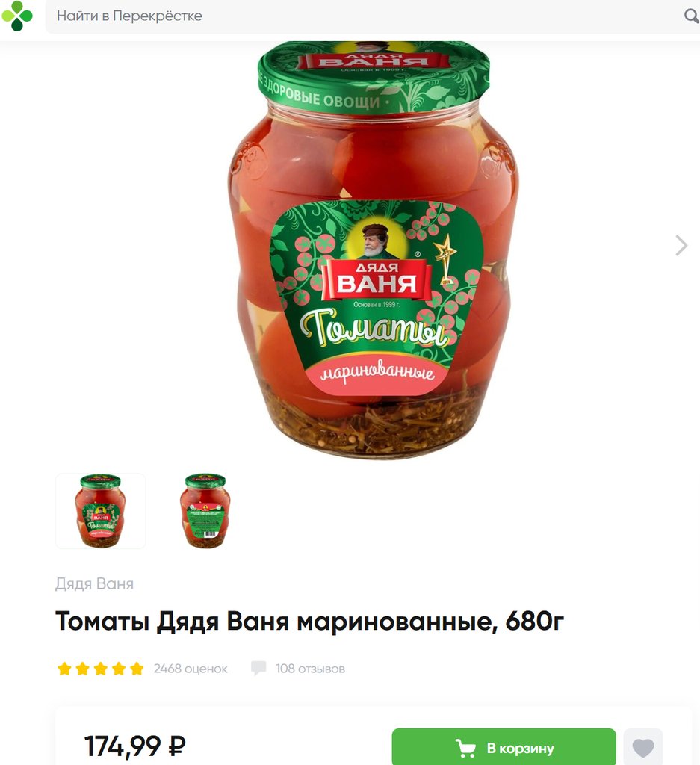The height and width of the screenshot is (765, 700).
Task: Focus the 'Найти в Перекрёстке' search field
Action: coord(363,16)
